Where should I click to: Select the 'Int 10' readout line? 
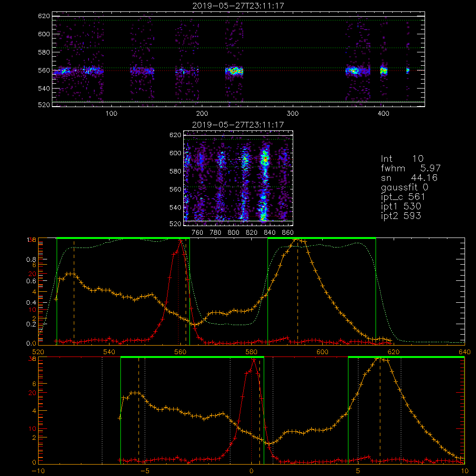click(402, 159)
